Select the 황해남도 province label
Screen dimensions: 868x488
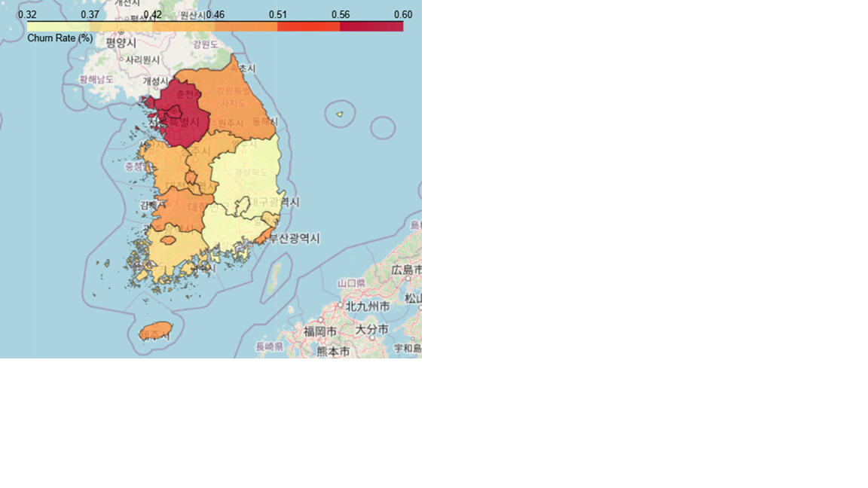[96, 80]
